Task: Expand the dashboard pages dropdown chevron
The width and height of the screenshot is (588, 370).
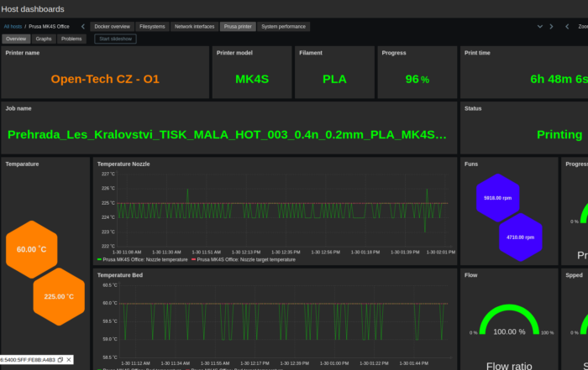Action: click(540, 27)
